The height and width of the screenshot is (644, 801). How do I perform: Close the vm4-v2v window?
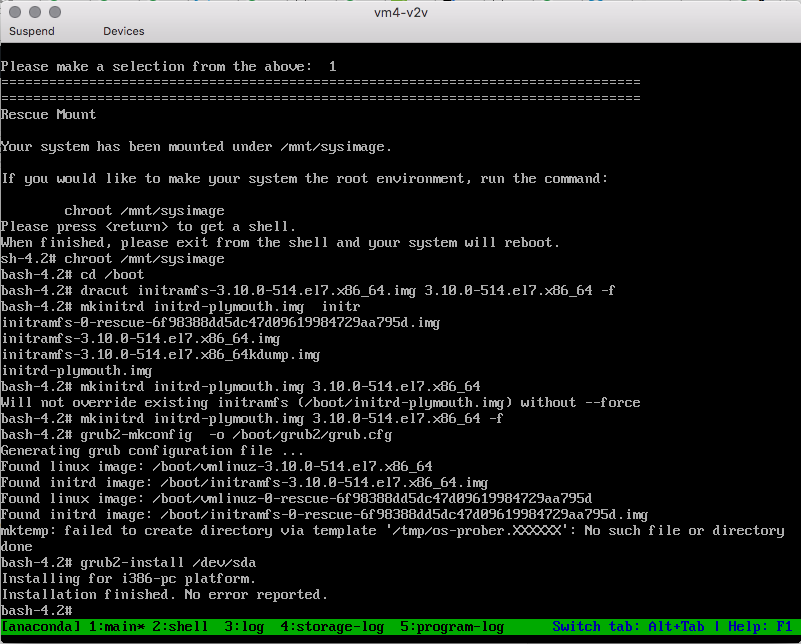point(15,12)
